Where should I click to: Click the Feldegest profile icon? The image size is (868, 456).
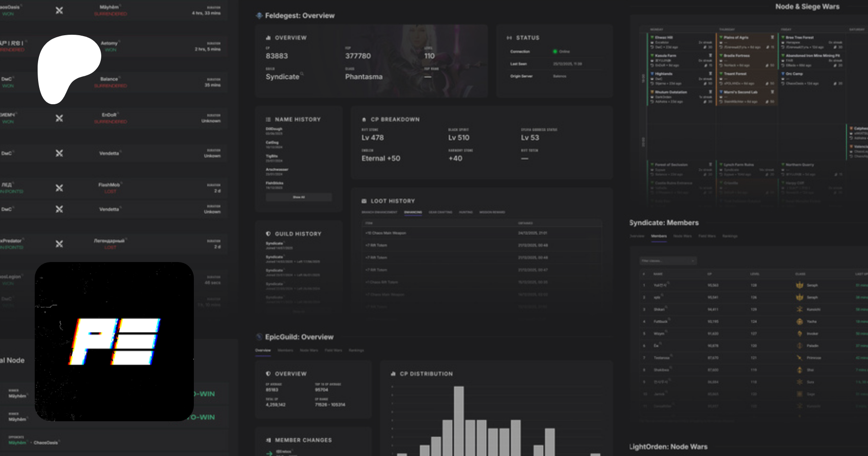tap(259, 16)
